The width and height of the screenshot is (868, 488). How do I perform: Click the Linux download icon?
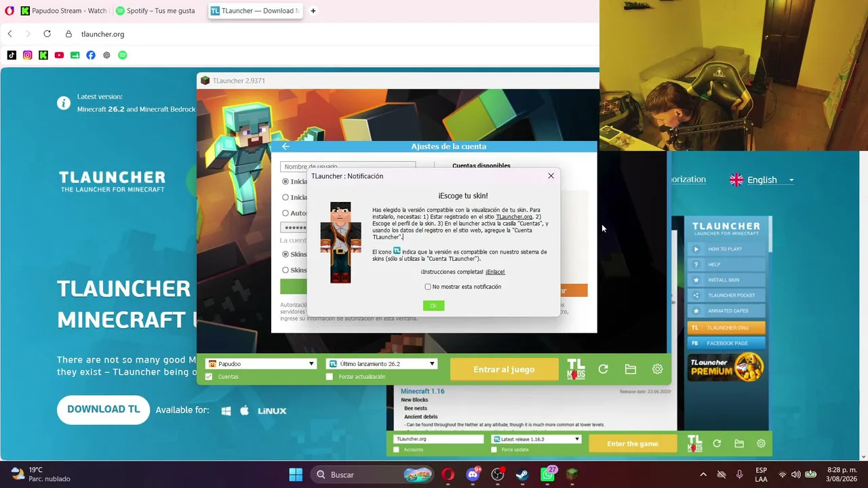(272, 411)
